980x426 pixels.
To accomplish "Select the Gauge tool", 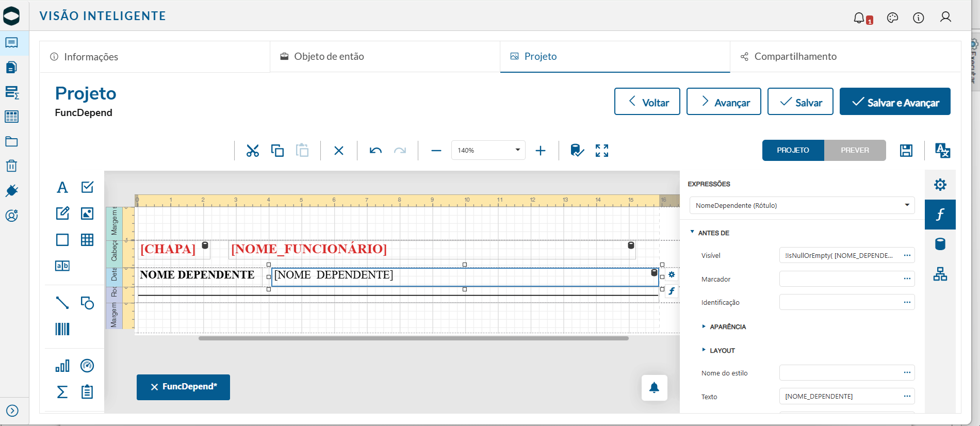I will click(x=87, y=366).
